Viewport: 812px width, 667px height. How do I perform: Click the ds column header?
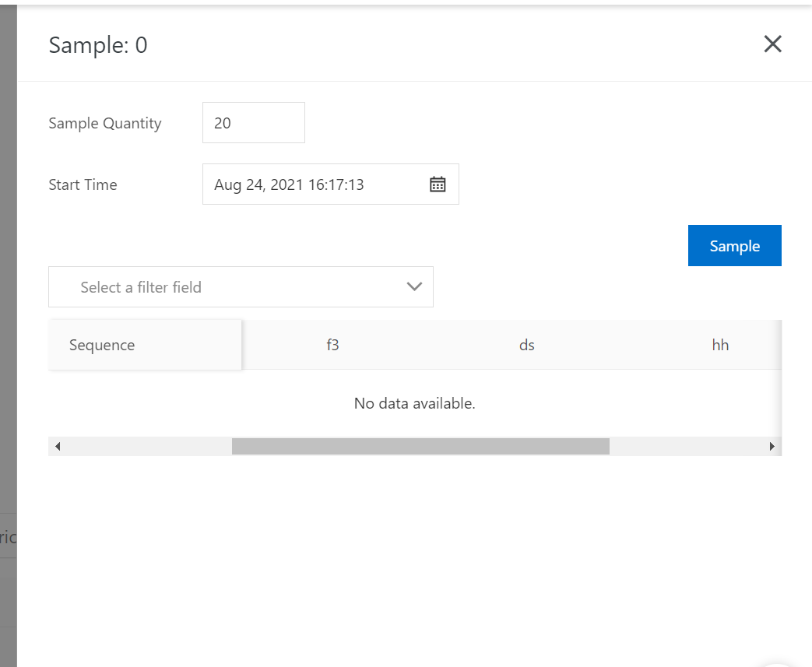(x=527, y=345)
